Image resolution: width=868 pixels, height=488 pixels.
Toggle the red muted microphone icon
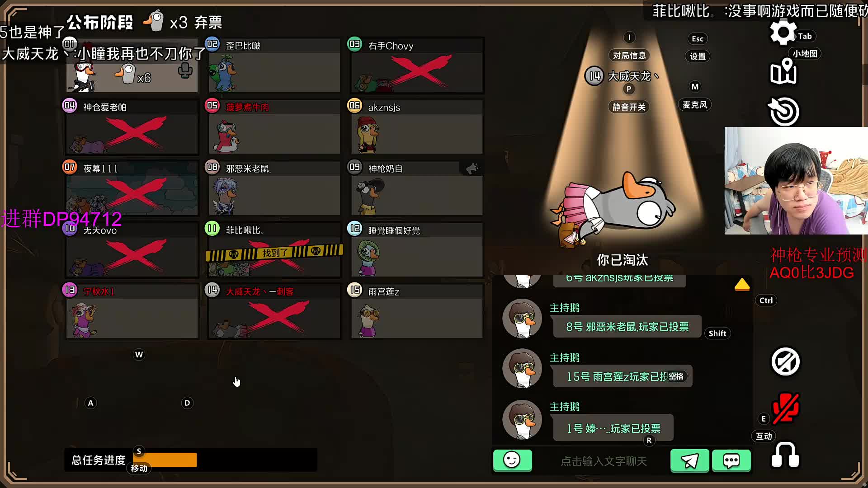click(x=786, y=408)
